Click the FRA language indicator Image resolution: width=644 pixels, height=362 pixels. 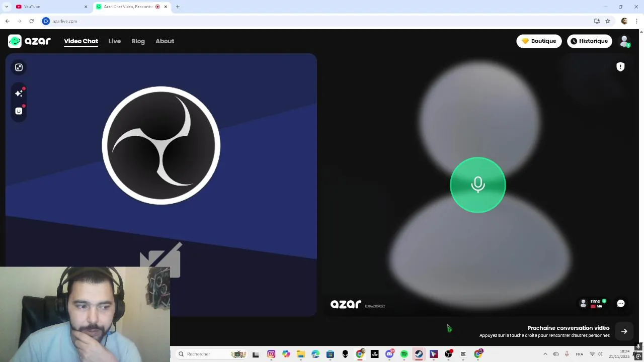[580, 354]
